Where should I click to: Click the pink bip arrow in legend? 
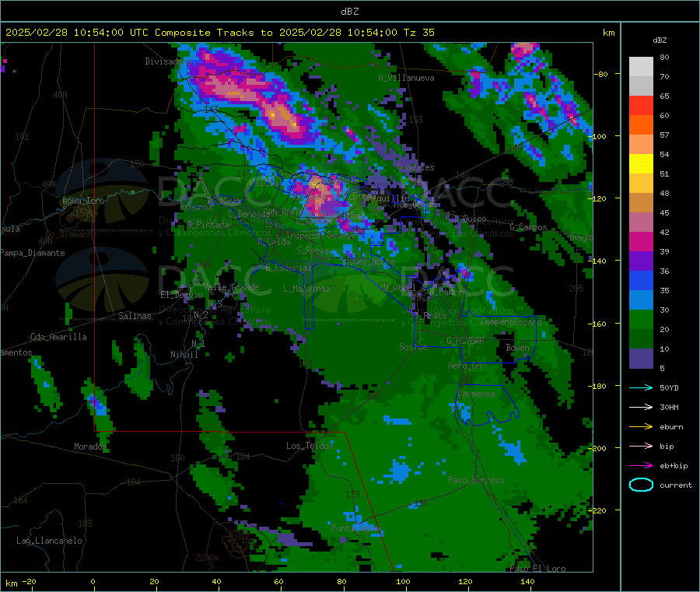click(x=641, y=446)
